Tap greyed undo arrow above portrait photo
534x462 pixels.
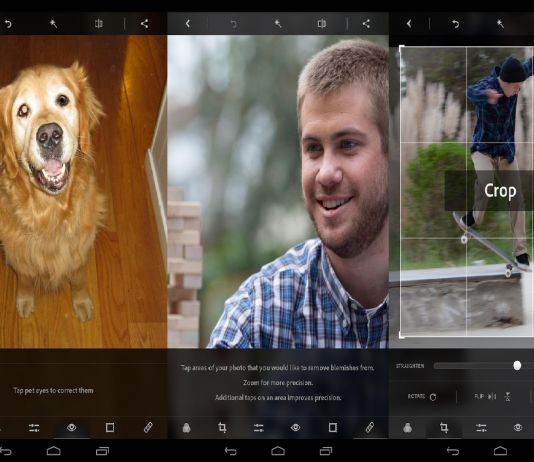coord(233,24)
